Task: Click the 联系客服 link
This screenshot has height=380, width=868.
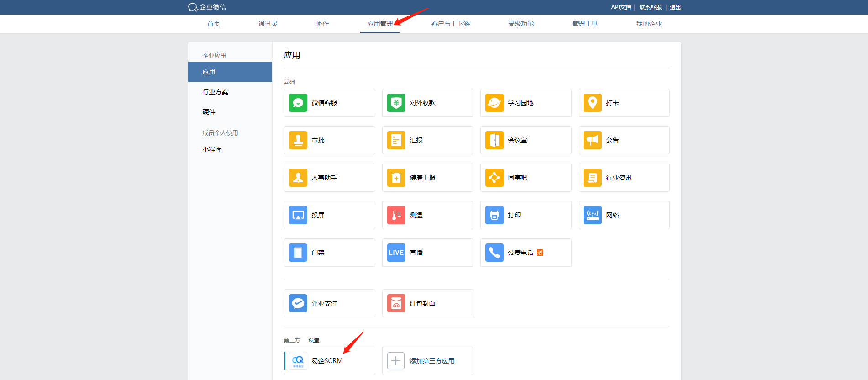Action: [651, 7]
